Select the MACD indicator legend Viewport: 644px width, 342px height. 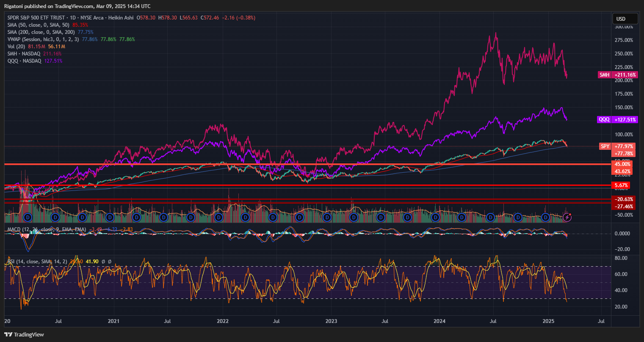click(x=47, y=229)
